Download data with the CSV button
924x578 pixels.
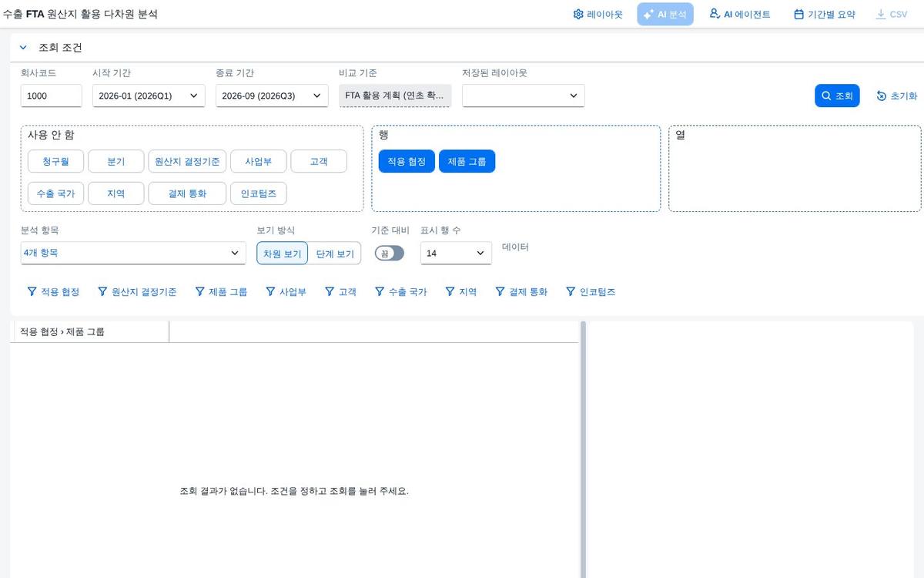[892, 14]
